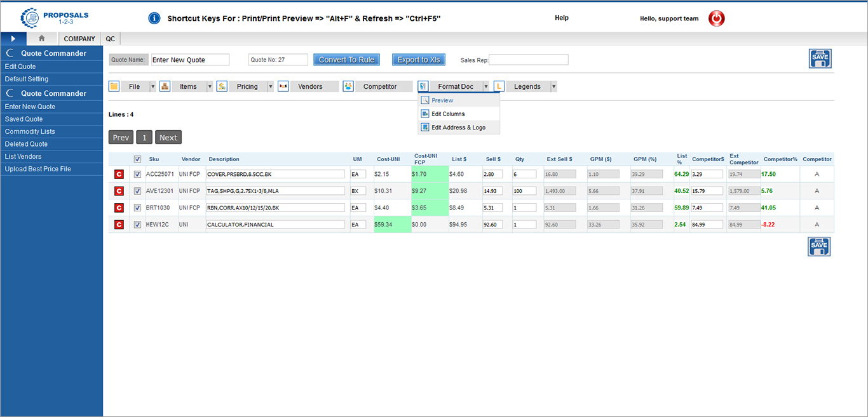This screenshot has height=417, width=868.
Task: Click red C icon for ACC25071 row
Action: coord(119,174)
